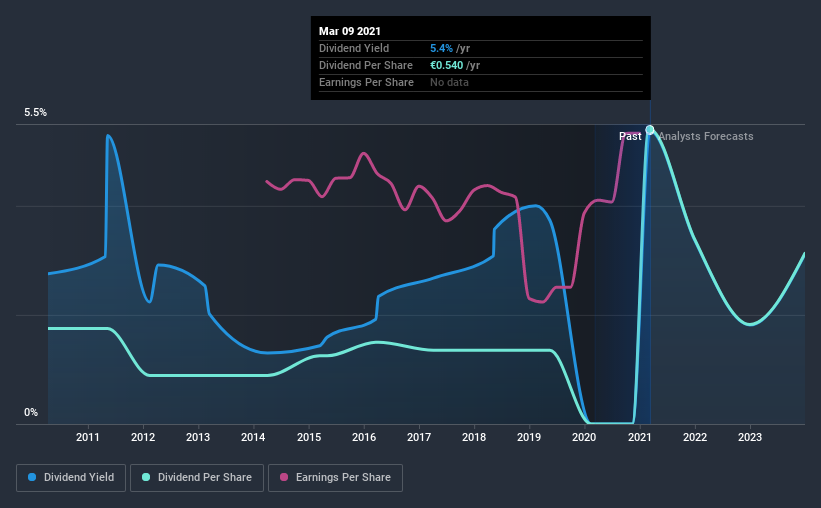Click the 2011 x-axis year label
Viewport: 821px width, 508px height.
pyautogui.click(x=87, y=437)
